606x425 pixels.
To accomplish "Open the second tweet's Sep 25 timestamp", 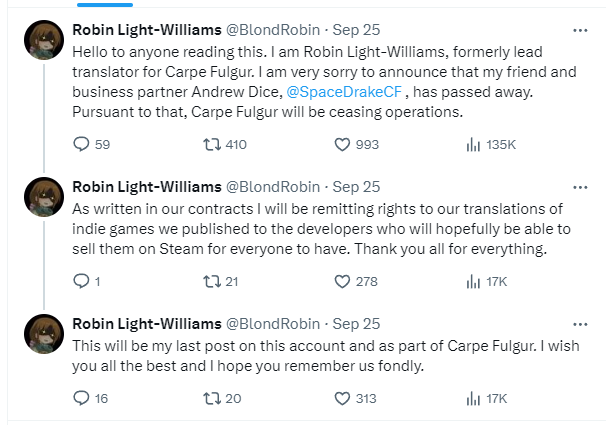I will [x=356, y=187].
